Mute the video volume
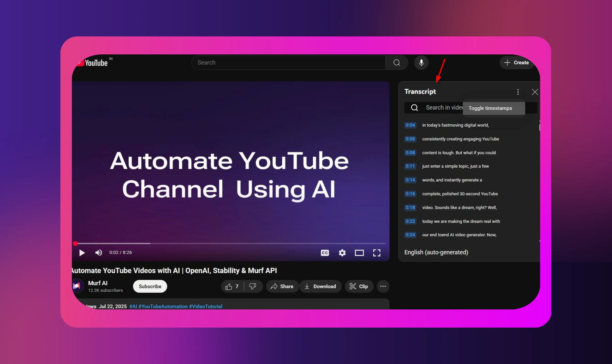The image size is (612, 364). [x=98, y=253]
